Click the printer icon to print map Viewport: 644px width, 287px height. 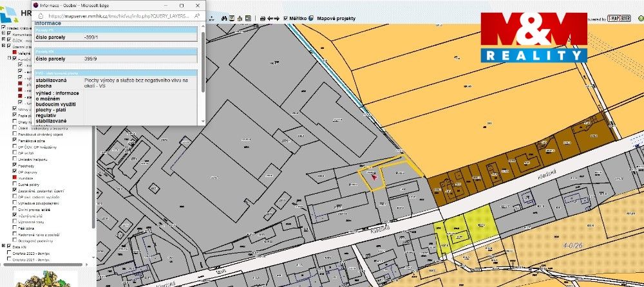pos(263,19)
